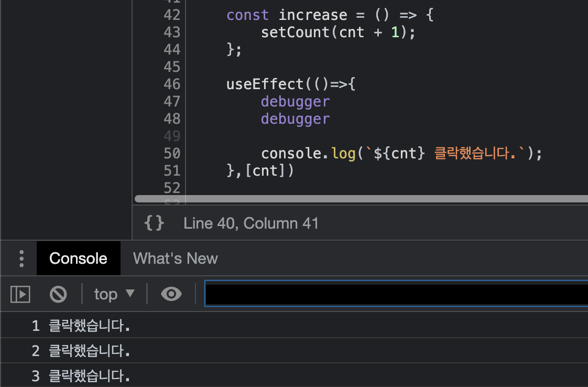Click the 'Line 40, Column 41' status text
This screenshot has width=588, height=387.
(251, 223)
